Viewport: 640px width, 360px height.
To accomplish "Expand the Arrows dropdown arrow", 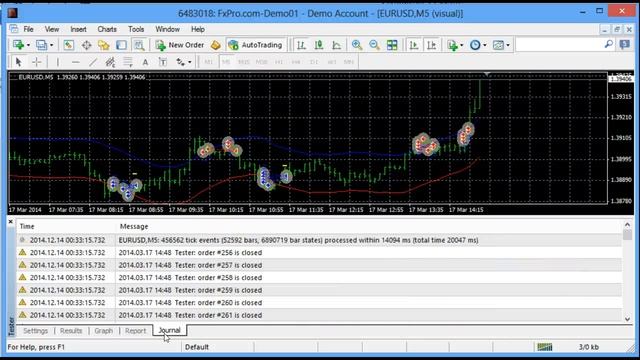I will pyautogui.click(x=190, y=62).
